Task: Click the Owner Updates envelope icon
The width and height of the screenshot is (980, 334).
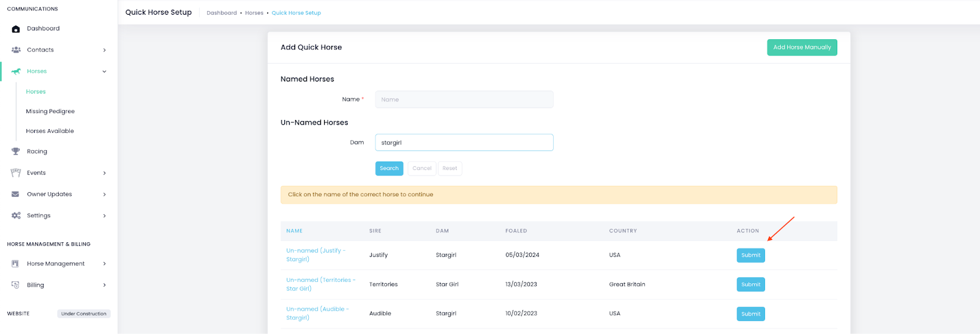Action: coord(16,195)
